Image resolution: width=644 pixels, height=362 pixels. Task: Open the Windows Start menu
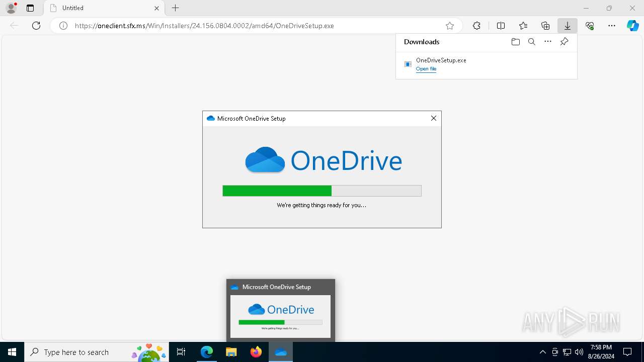pos(12,352)
